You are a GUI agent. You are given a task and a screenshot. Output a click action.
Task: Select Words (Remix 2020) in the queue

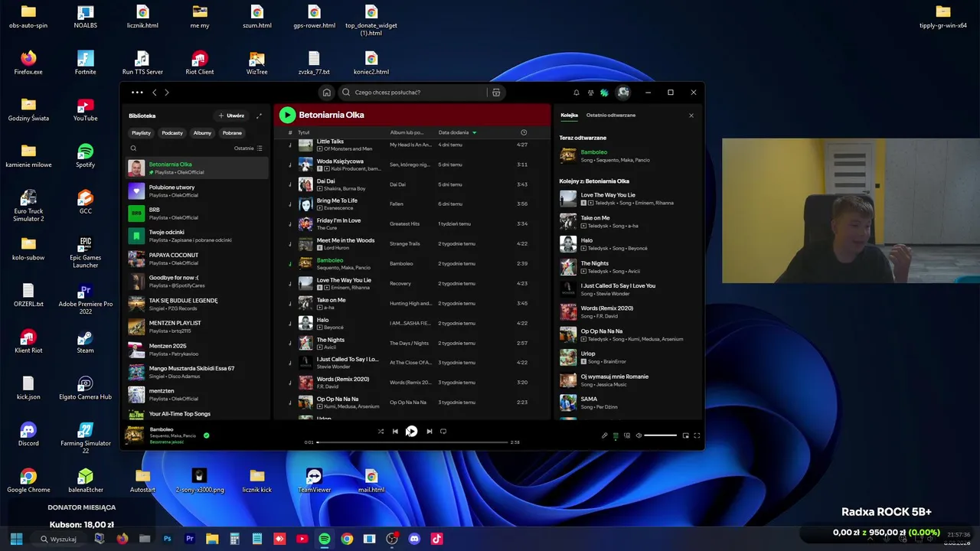coord(629,312)
